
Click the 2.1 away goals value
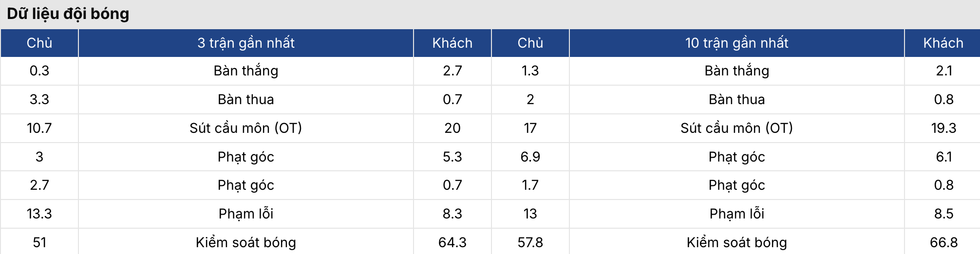pos(943,71)
